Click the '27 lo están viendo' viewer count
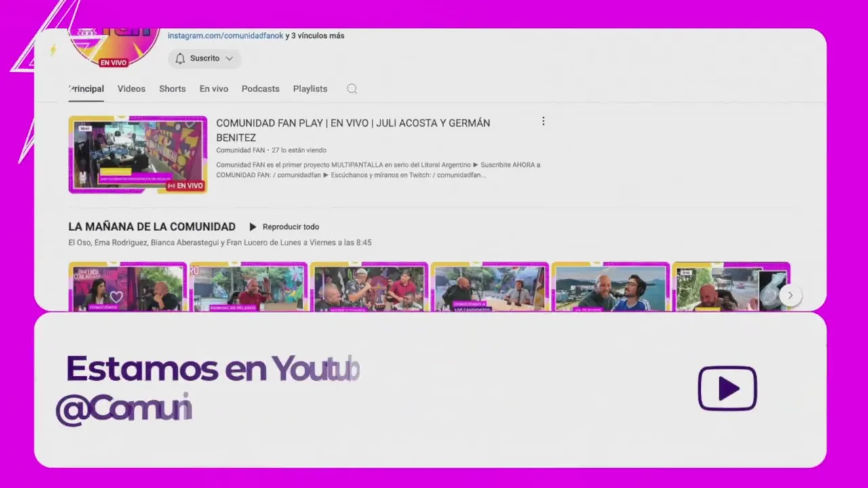 click(x=299, y=150)
